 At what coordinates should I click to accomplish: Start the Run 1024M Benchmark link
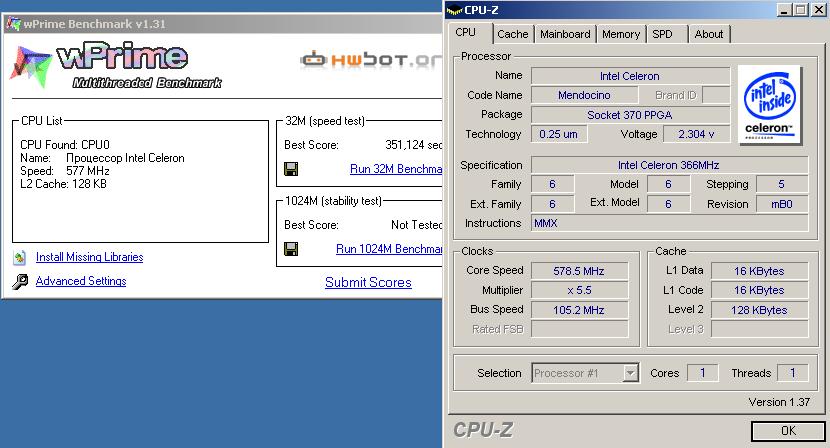click(x=389, y=248)
